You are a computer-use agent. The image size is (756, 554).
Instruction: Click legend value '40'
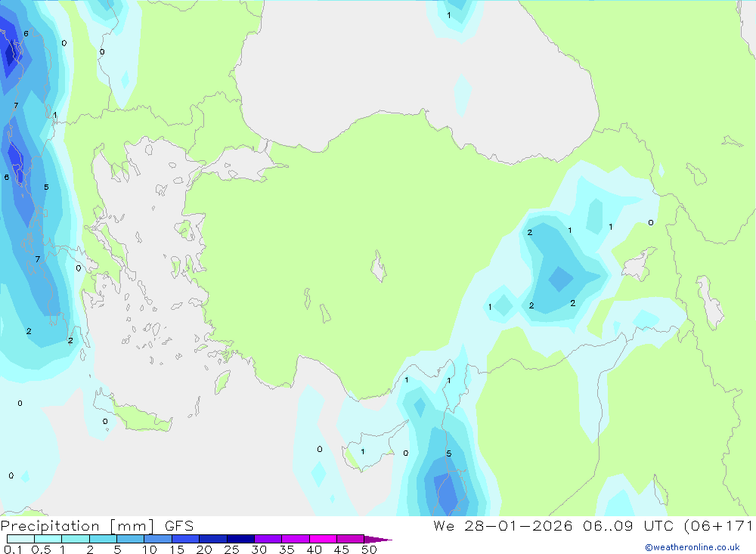[314, 549]
